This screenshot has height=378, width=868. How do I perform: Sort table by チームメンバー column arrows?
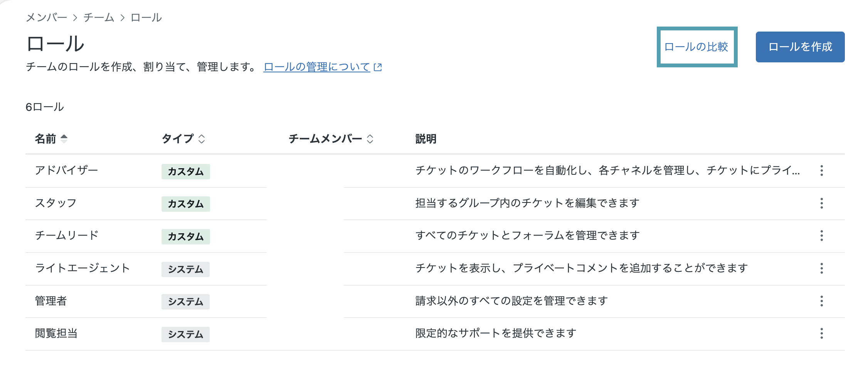coord(370,139)
